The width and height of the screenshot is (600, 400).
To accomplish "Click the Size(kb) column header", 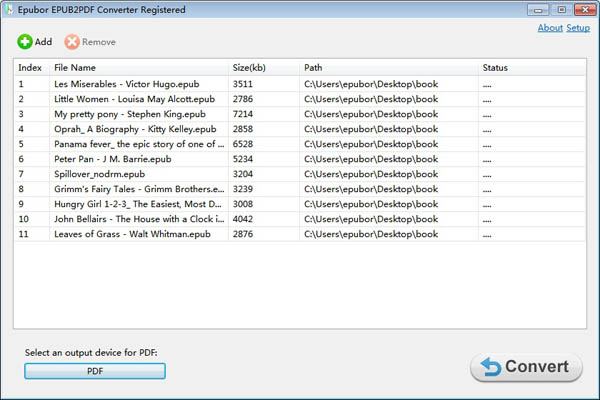I will point(250,68).
